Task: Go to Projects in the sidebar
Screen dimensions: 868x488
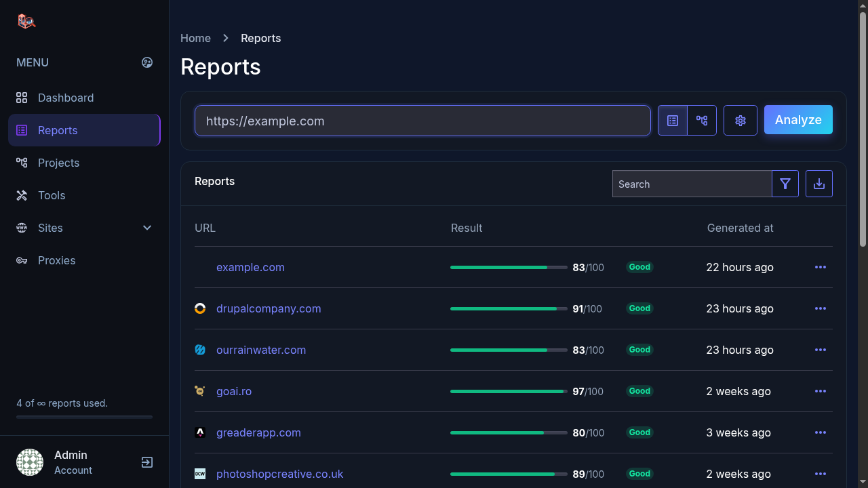Action: tap(84, 163)
